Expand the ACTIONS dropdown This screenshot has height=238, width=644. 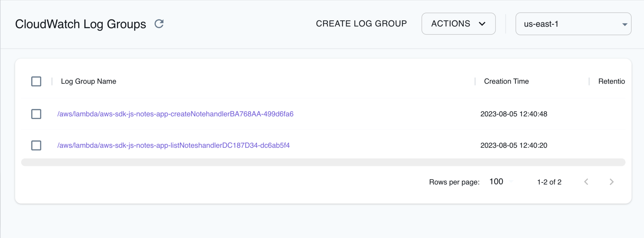tap(458, 24)
